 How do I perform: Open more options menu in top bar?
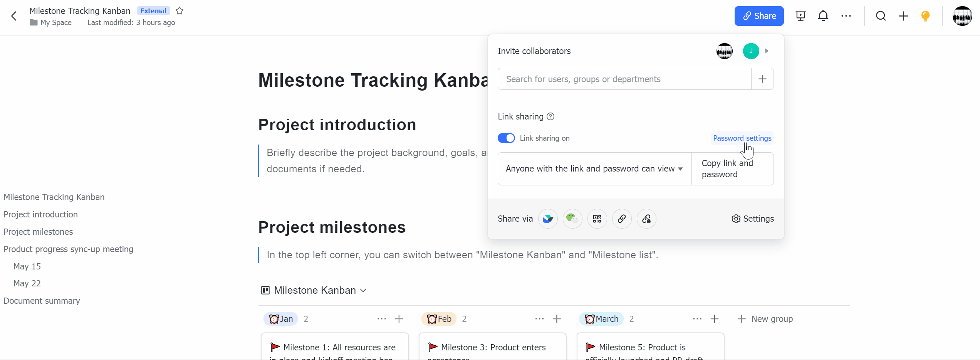coord(846,16)
